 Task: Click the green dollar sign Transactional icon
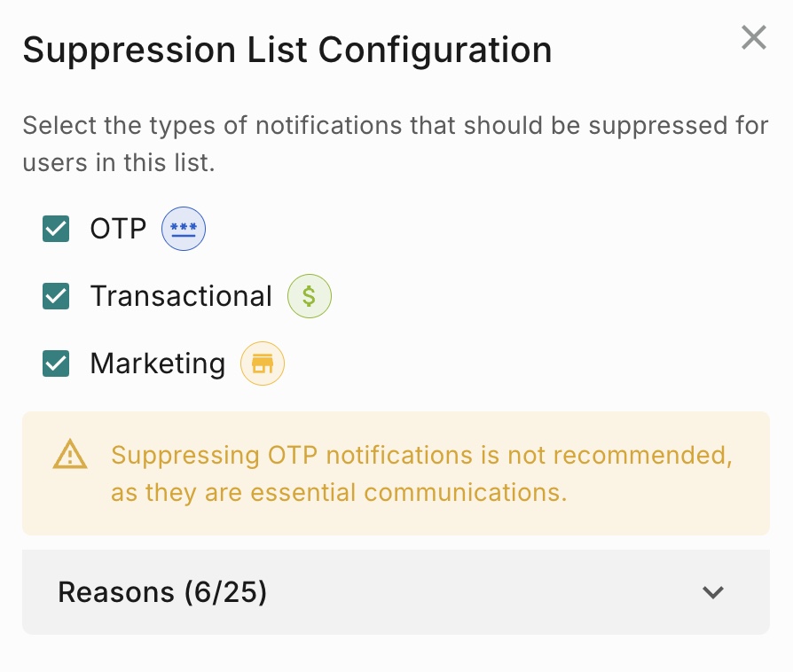(x=310, y=296)
